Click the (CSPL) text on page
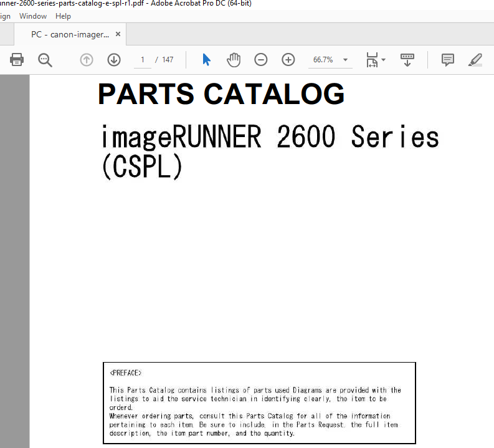The image size is (494, 448). [143, 166]
